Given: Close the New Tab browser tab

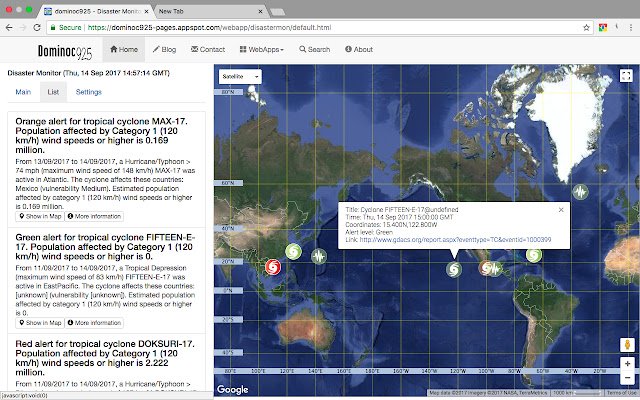Looking at the screenshot, I should tap(260, 11).
